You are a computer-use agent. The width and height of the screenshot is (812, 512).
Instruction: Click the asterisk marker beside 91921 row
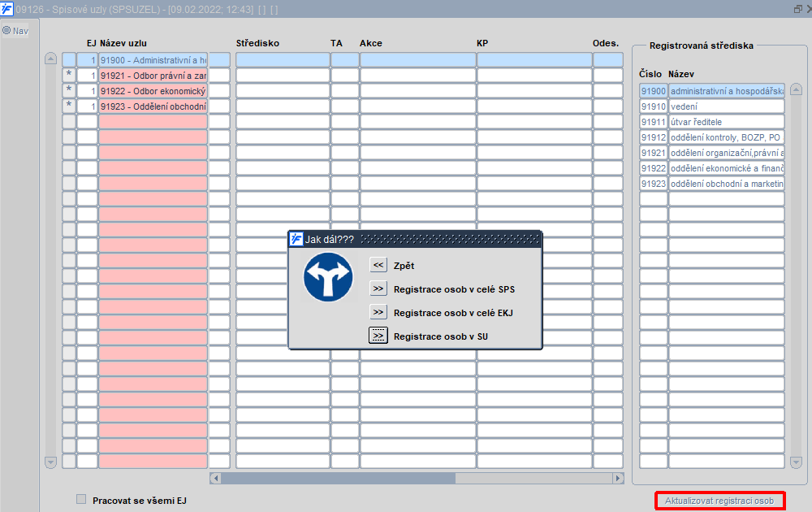[69, 75]
